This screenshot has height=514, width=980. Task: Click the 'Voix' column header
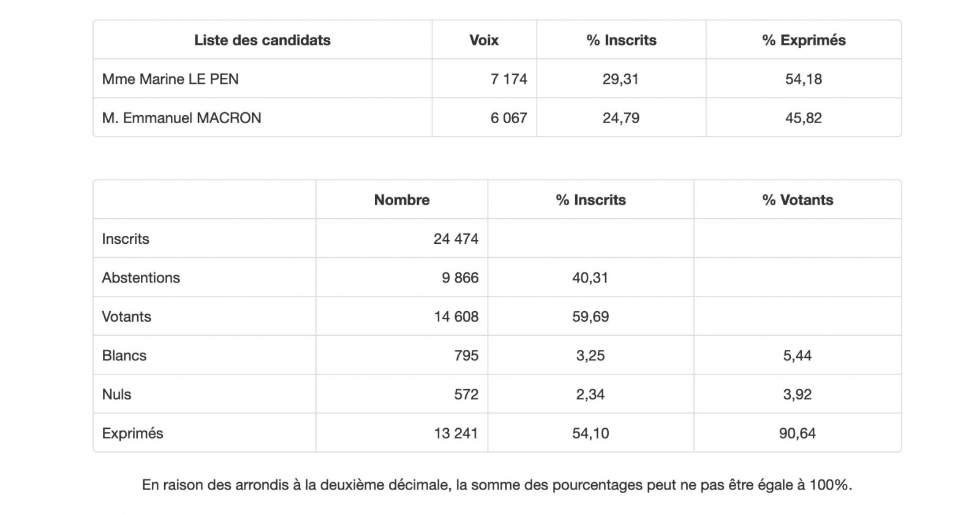pyautogui.click(x=484, y=40)
